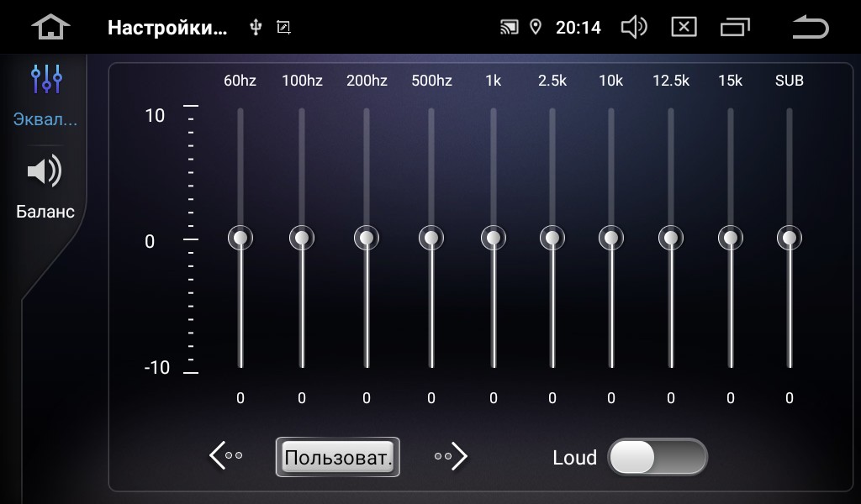This screenshot has height=504, width=861.
Task: Open the Баланс speaker icon
Action: pos(45,171)
